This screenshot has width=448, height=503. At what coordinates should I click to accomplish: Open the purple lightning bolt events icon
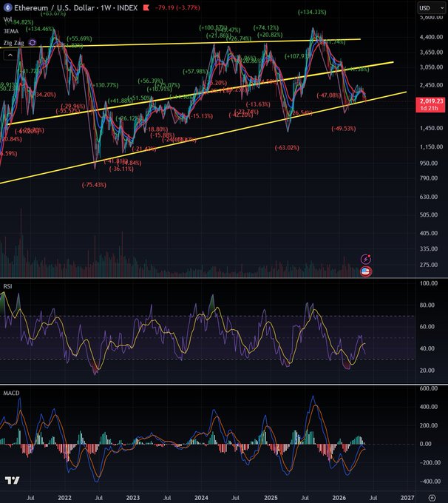pos(366,259)
